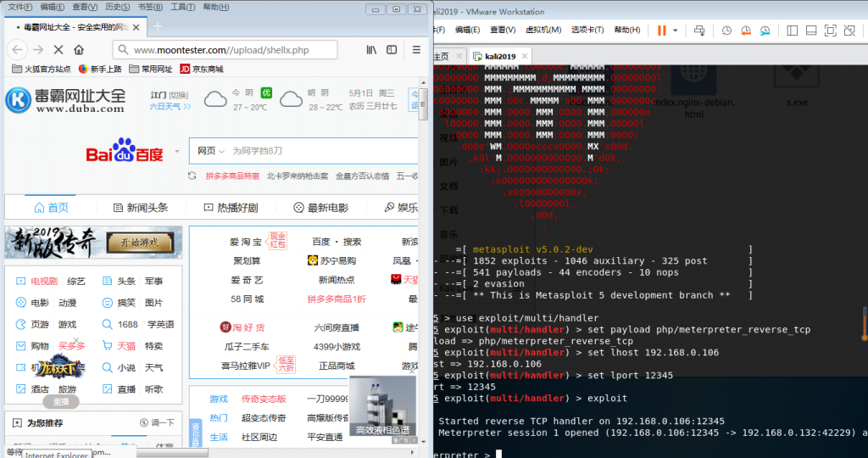Image resolution: width=868 pixels, height=458 pixels.
Task: Click the 重播 replay button
Action: (61, 401)
